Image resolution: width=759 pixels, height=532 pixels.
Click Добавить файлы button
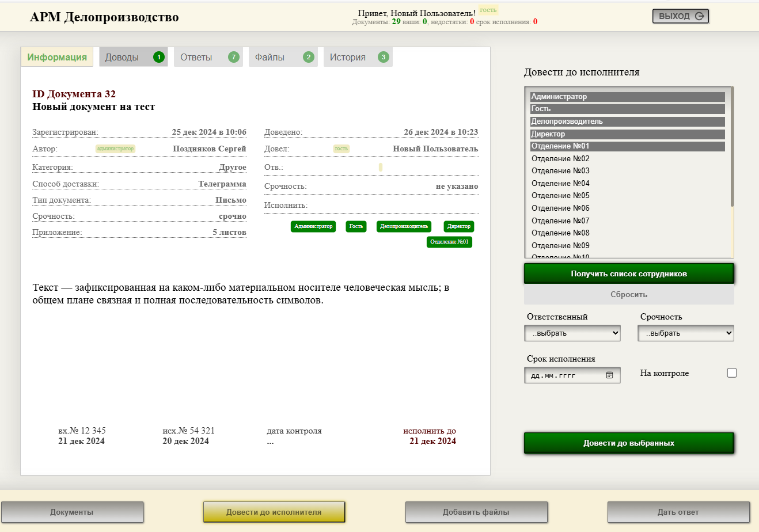(476, 512)
